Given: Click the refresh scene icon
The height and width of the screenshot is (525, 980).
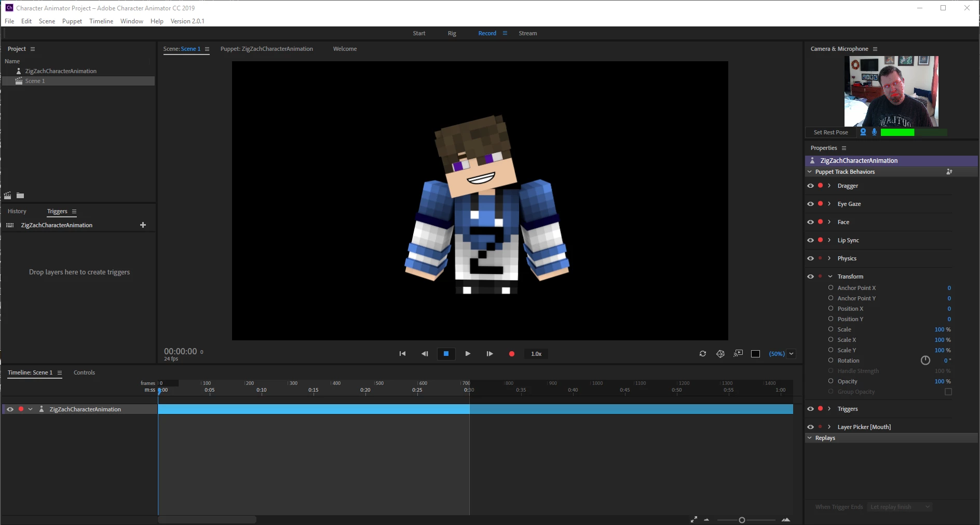Looking at the screenshot, I should click(x=703, y=354).
